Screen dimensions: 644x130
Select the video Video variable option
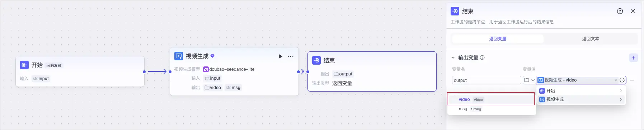point(491,99)
